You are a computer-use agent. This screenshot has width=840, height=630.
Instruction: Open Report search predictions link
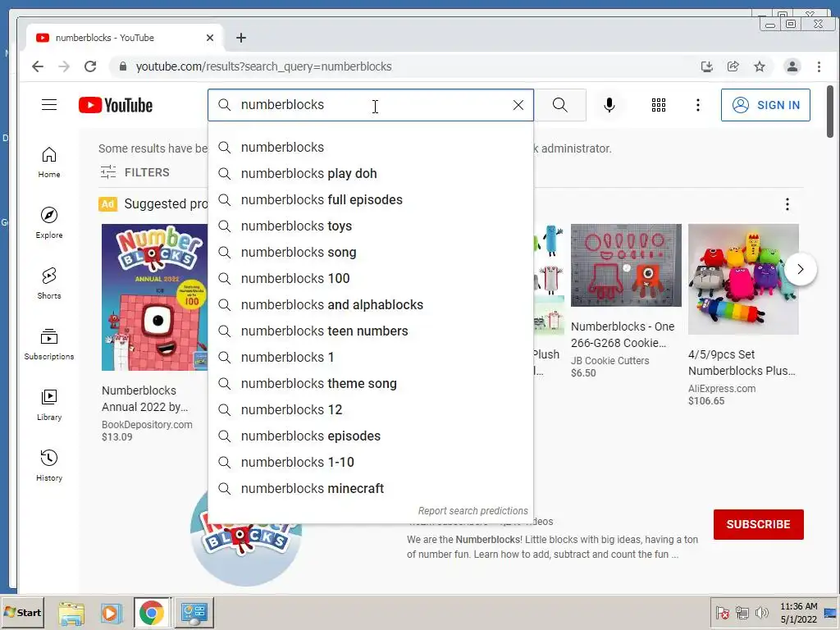pos(473,511)
